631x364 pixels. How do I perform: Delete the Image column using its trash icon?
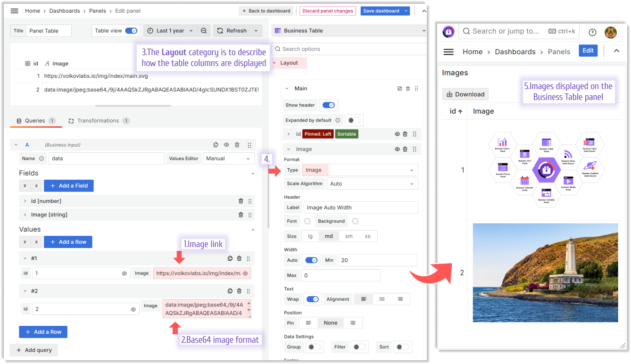click(x=405, y=149)
